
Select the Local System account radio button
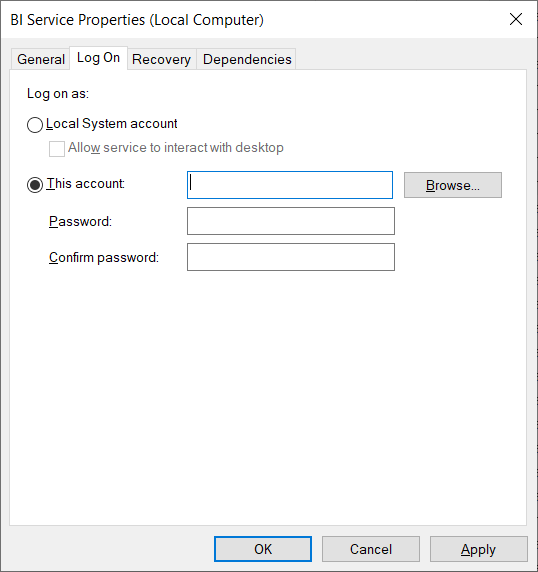(35, 125)
